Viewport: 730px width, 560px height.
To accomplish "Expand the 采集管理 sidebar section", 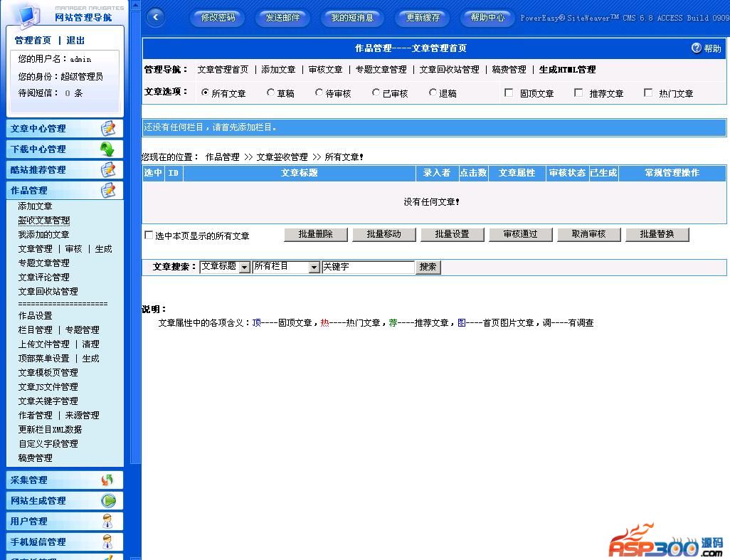I will (x=65, y=480).
